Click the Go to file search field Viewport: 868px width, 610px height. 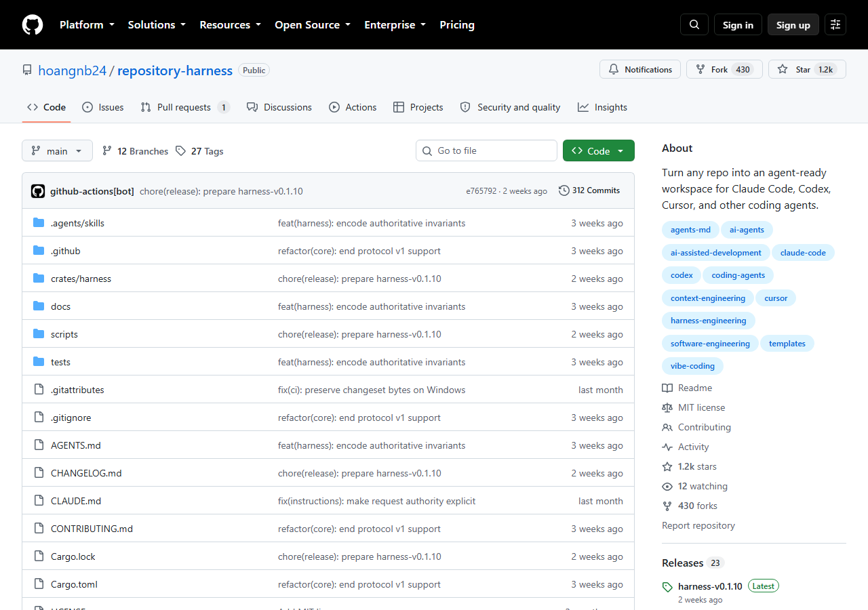[x=486, y=150]
